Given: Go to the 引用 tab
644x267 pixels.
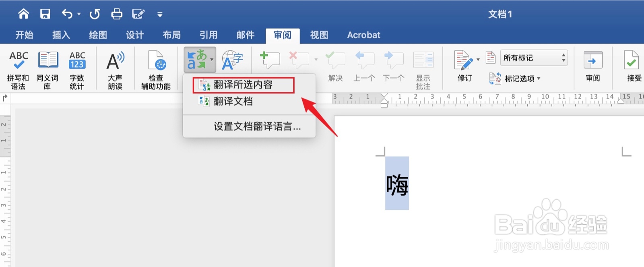Looking at the screenshot, I should [x=208, y=35].
